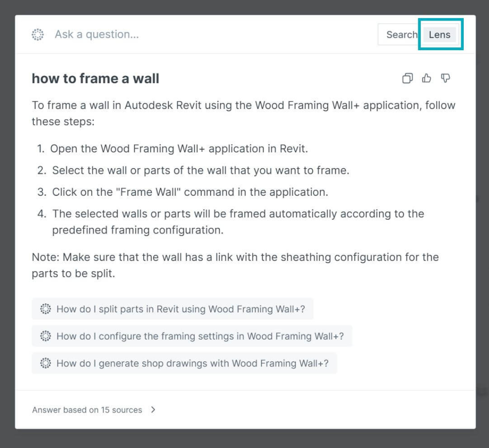The height and width of the screenshot is (448, 489).
Task: Click the how to frame a wall heading
Action: click(96, 78)
